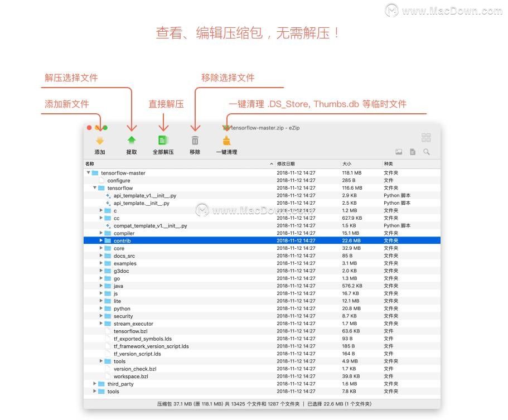This screenshot has height=420, width=508.
Task: Select the configure file row
Action: [x=262, y=180]
